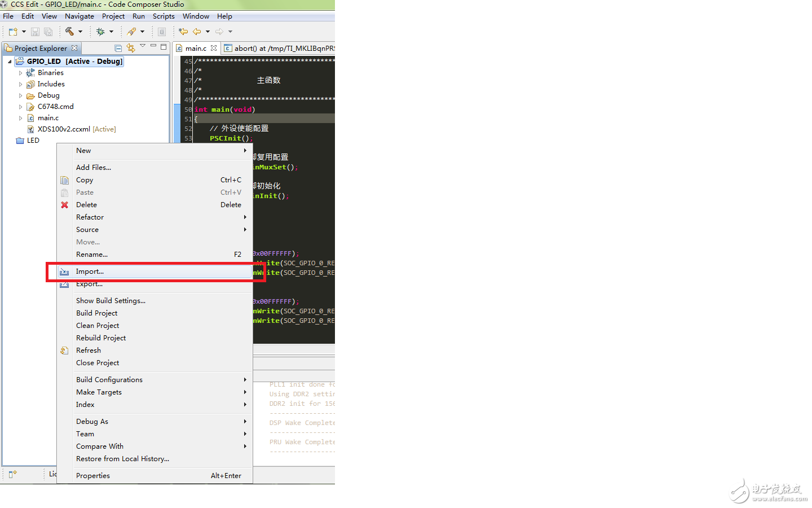Click the C6748.cmd file icon
The height and width of the screenshot is (508, 812).
point(31,107)
